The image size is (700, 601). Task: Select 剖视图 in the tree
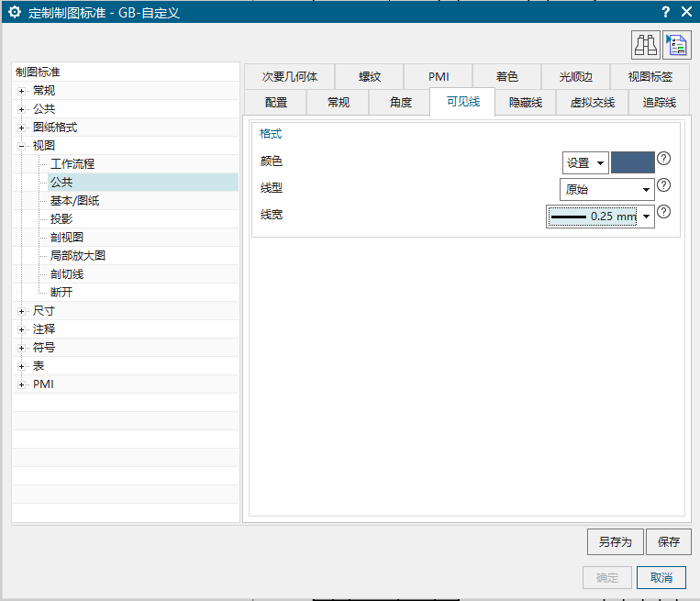pos(67,237)
